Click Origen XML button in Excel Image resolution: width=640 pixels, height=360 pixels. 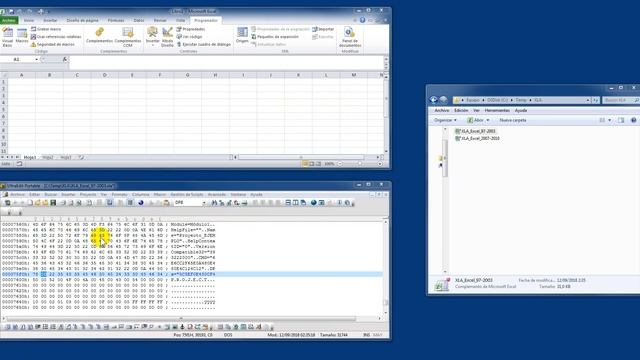tap(242, 35)
